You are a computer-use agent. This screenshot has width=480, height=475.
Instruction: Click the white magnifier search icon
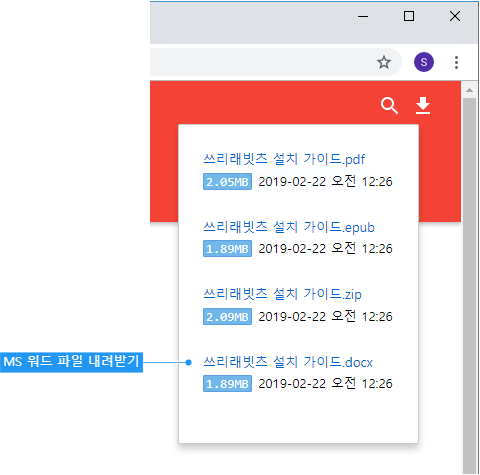click(389, 106)
